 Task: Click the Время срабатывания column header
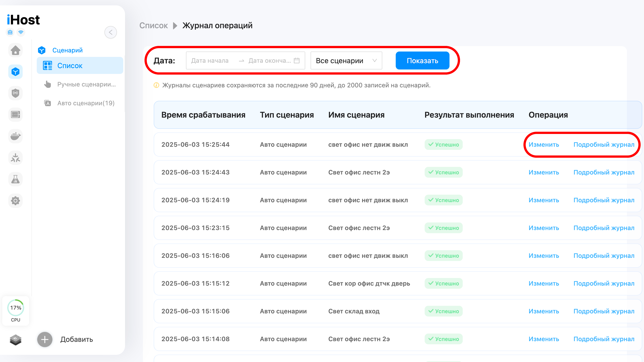click(x=203, y=115)
